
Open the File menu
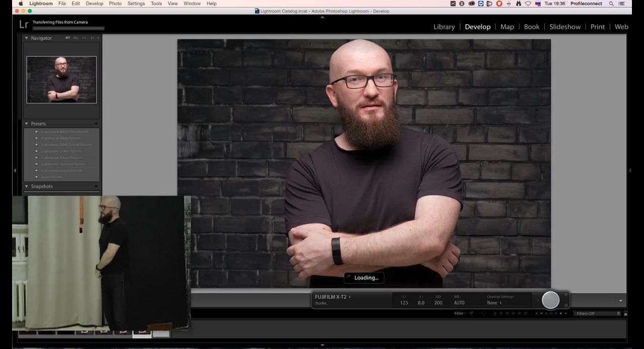point(62,4)
